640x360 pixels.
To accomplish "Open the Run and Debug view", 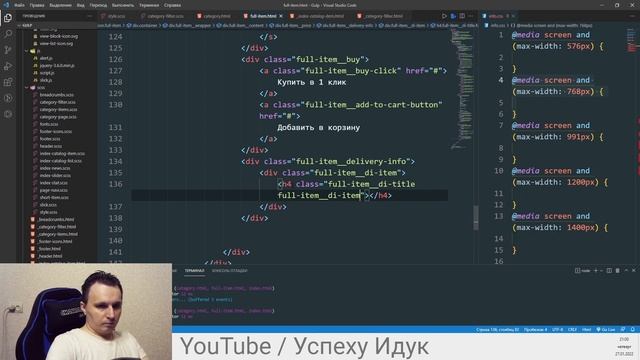I will [8, 66].
